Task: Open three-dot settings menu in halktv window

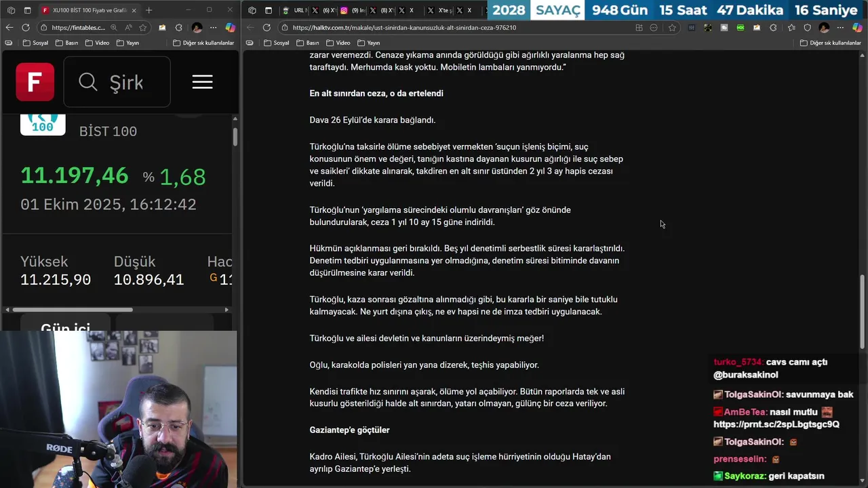Action: [841, 28]
